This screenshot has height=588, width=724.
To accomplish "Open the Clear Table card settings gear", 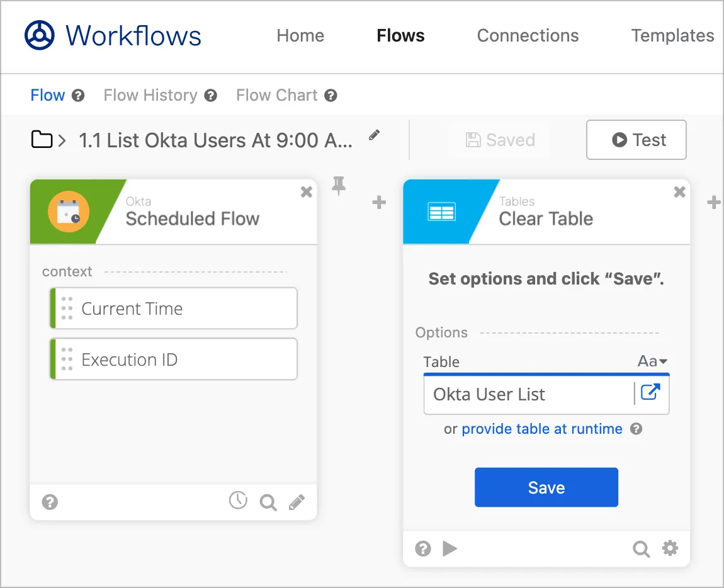I will [670, 548].
